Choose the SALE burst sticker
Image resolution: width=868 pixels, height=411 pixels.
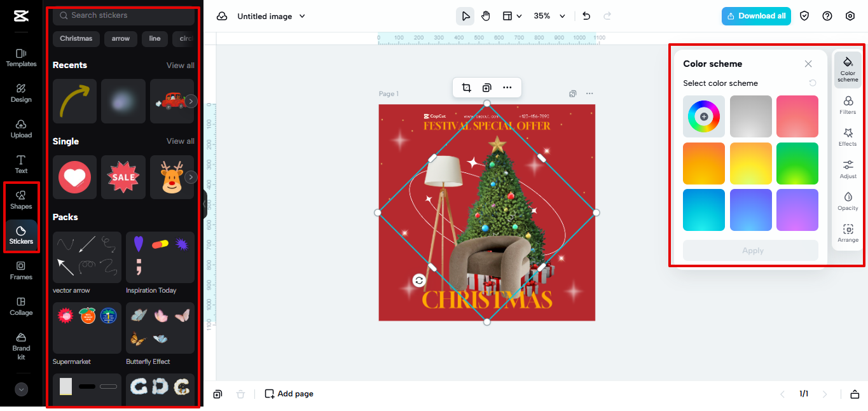coord(123,177)
